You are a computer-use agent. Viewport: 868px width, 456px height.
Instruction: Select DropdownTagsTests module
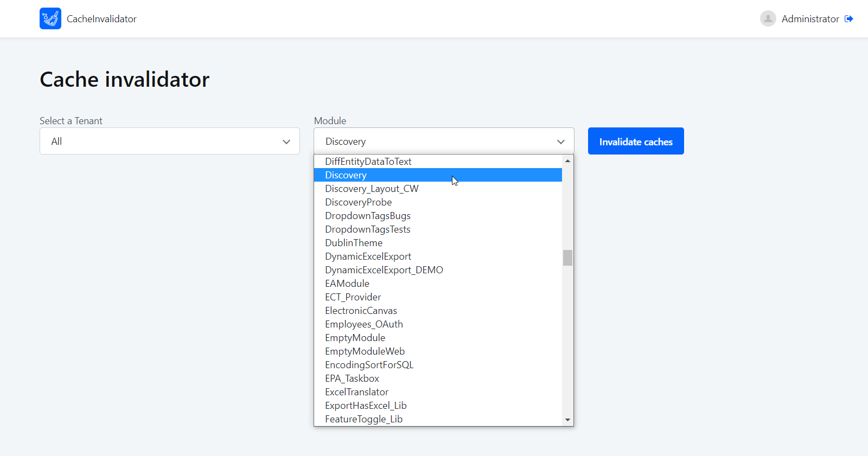point(438,229)
